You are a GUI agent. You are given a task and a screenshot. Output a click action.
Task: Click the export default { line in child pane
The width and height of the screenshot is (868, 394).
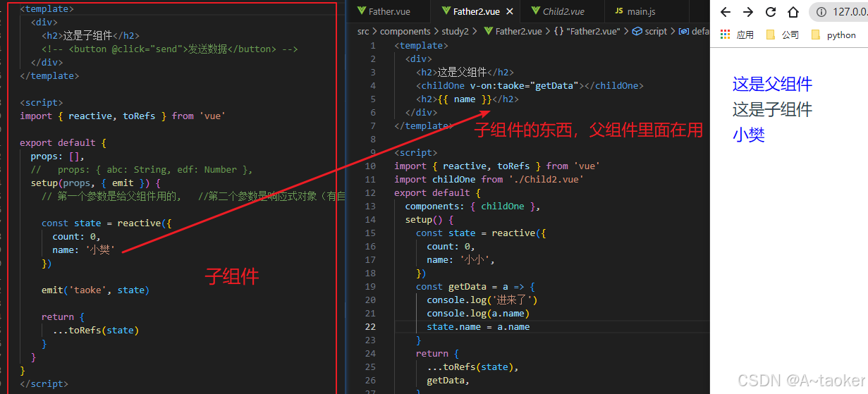tap(63, 142)
